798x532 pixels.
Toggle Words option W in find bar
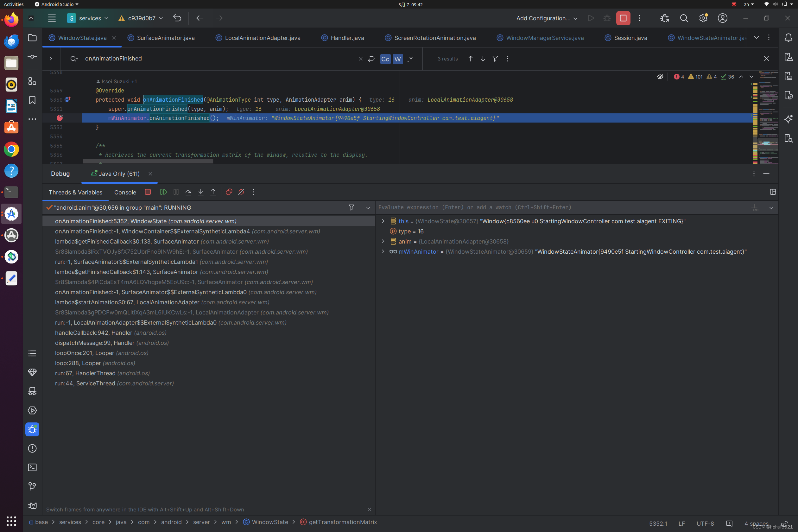[x=398, y=59]
